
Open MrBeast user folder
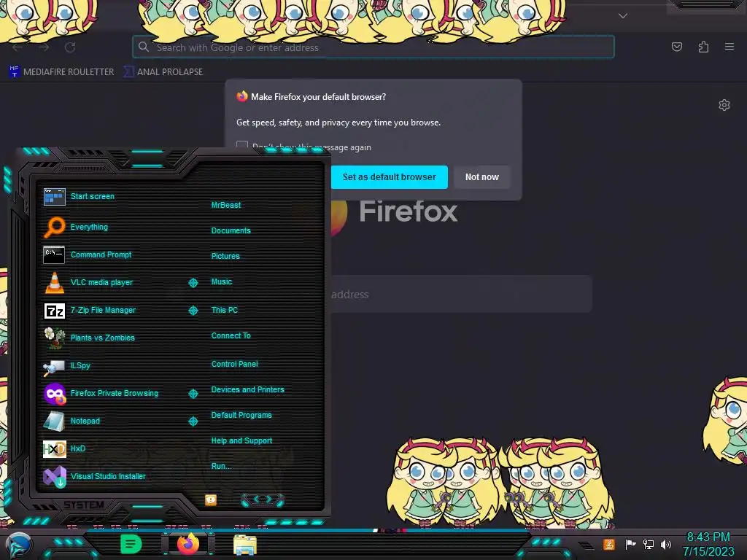[226, 205]
